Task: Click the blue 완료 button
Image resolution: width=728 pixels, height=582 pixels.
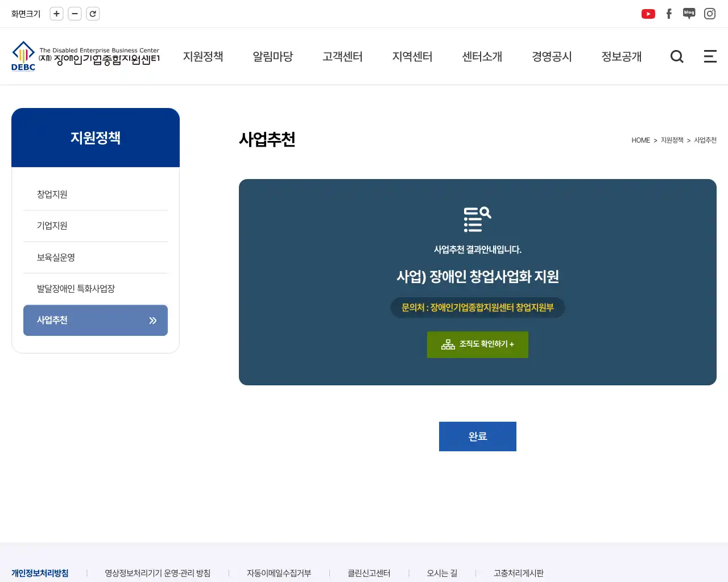Action: (x=478, y=436)
